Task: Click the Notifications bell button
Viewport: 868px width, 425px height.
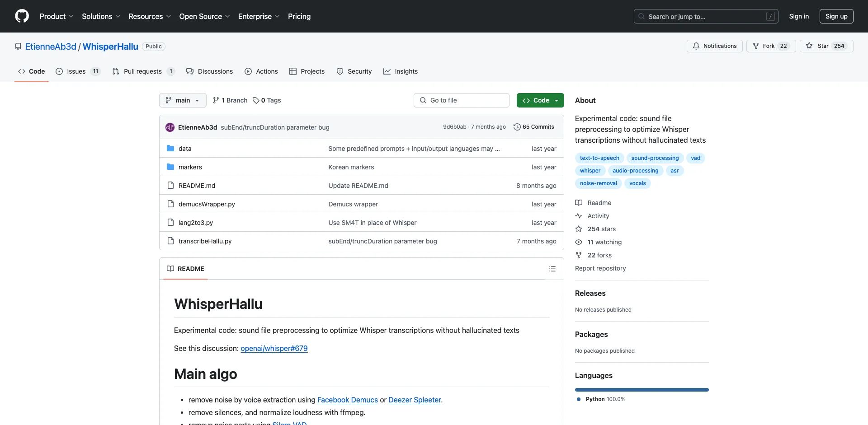Action: click(714, 46)
